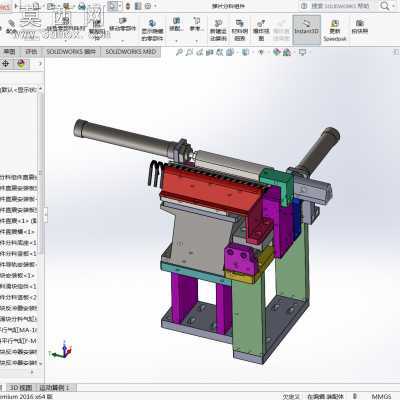
Task: Open the DimXpert Manager crosshair tab
Action: (6, 64)
